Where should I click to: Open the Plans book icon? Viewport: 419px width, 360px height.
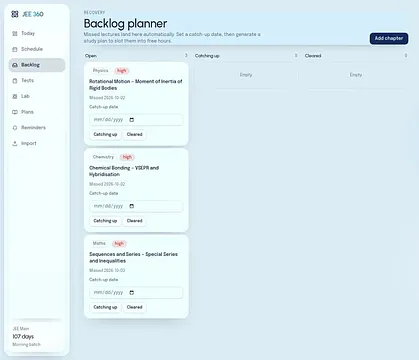[15, 112]
